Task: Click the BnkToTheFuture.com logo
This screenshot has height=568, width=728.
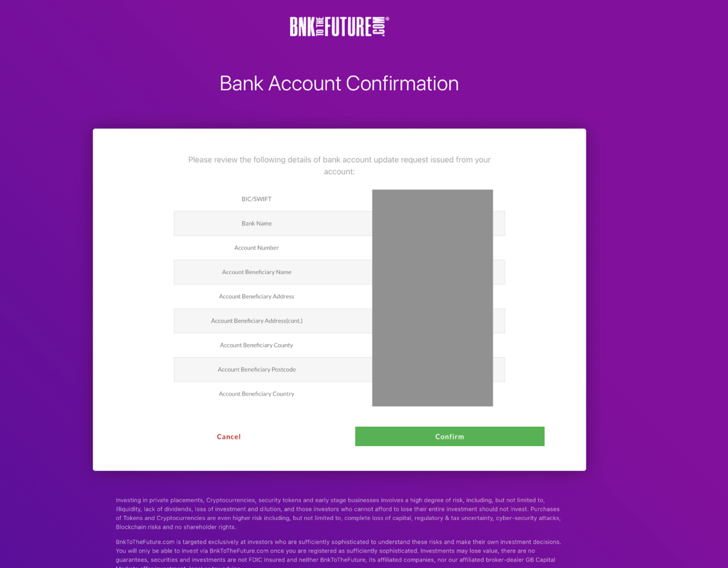Action: tap(339, 26)
